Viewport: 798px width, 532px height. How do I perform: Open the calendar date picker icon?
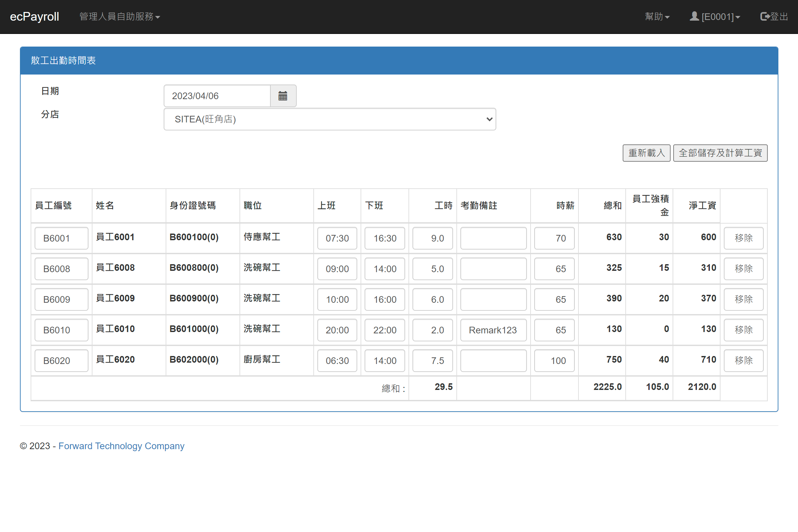[283, 96]
